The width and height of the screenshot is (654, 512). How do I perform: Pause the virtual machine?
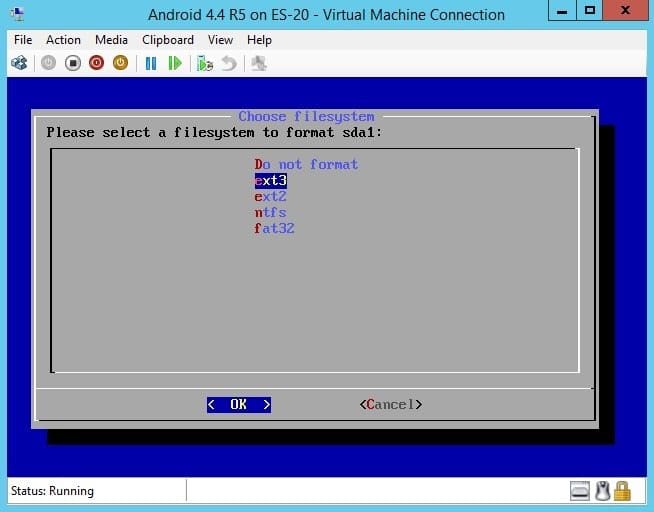point(151,63)
